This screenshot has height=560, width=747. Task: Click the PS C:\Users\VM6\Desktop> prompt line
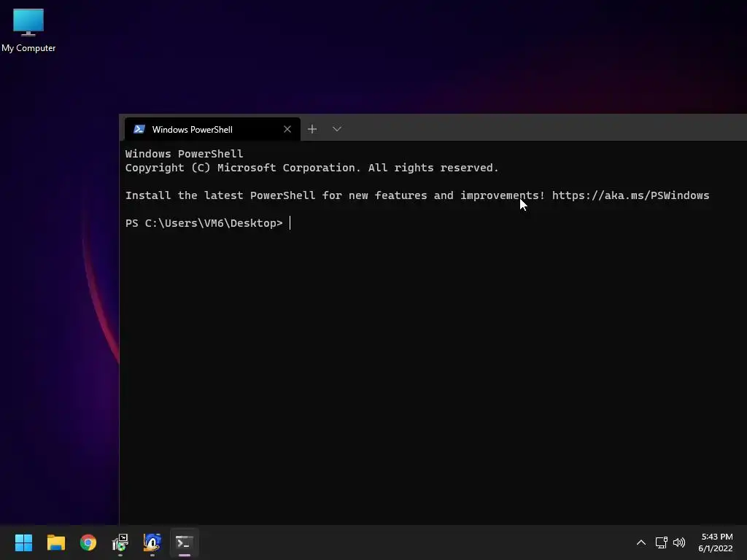pos(204,223)
